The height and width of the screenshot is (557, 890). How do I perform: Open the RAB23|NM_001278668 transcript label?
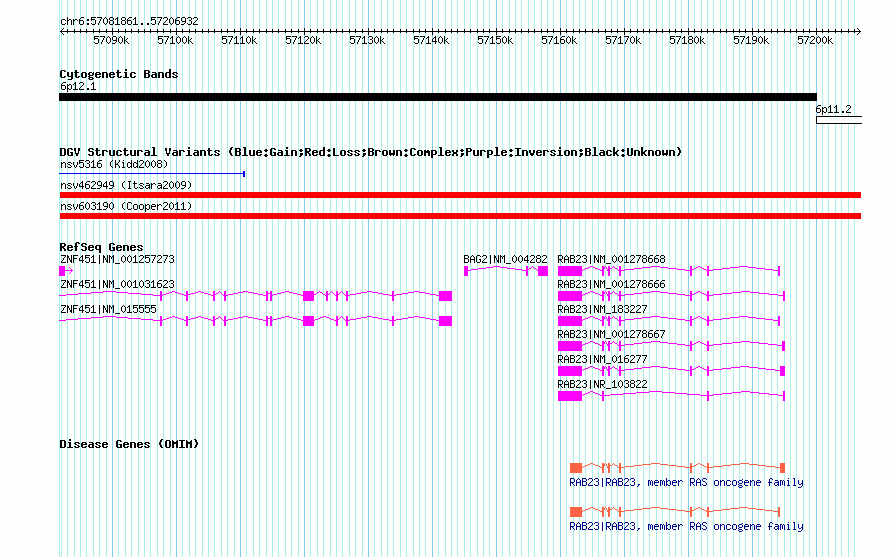pos(611,259)
